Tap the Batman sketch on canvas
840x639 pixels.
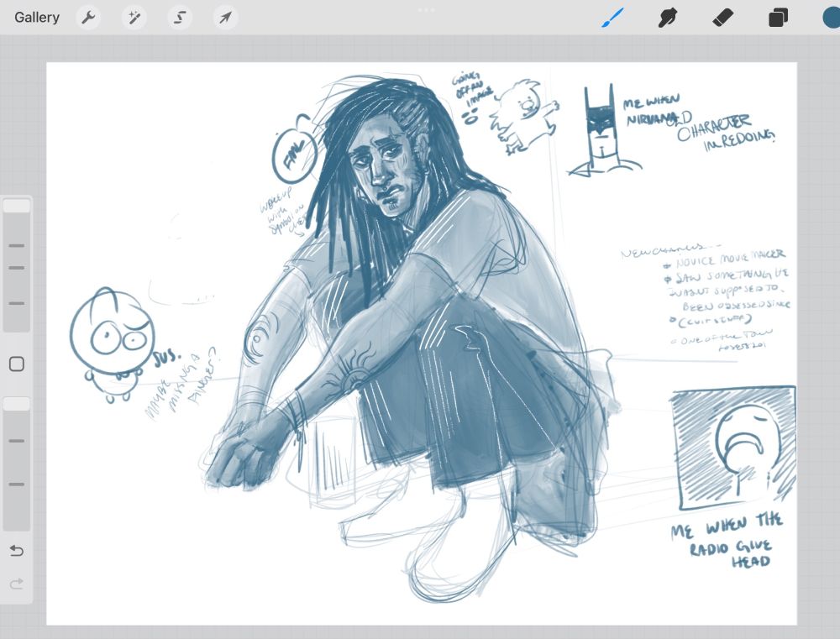pyautogui.click(x=604, y=131)
